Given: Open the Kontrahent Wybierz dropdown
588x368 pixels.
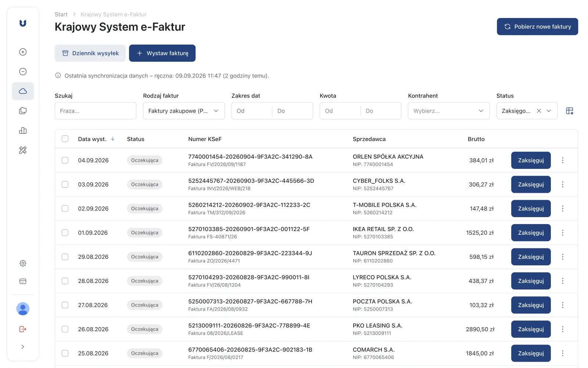Looking at the screenshot, I should click(x=449, y=111).
